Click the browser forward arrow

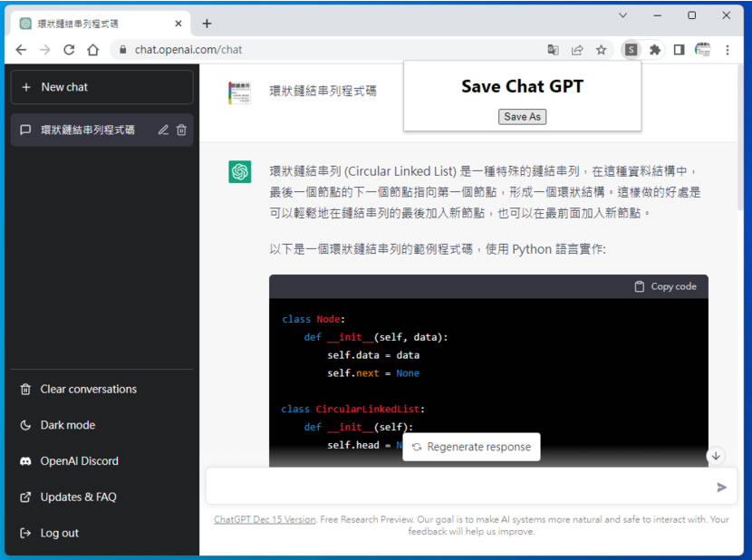pos(44,50)
